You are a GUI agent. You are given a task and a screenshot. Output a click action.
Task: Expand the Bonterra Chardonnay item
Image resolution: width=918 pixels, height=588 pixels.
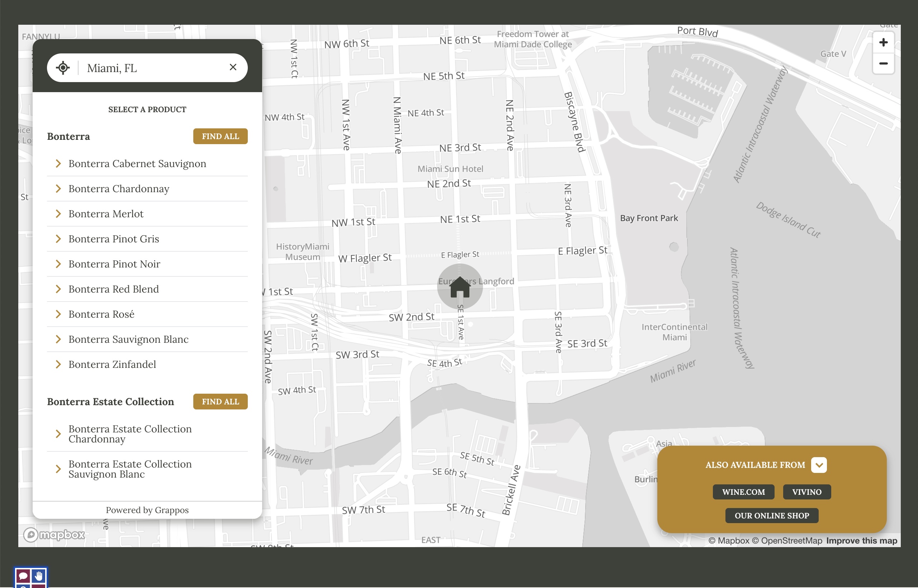pos(119,189)
